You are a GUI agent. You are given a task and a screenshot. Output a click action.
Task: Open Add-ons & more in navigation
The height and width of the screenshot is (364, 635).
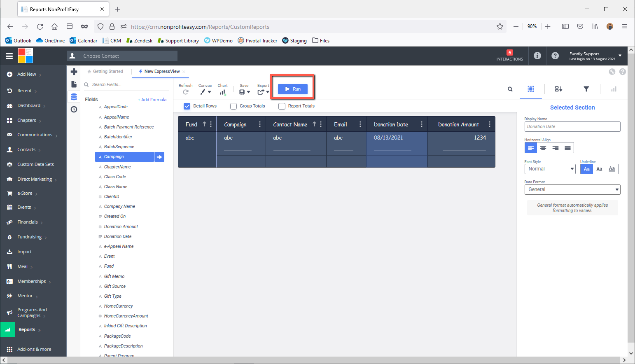34,349
